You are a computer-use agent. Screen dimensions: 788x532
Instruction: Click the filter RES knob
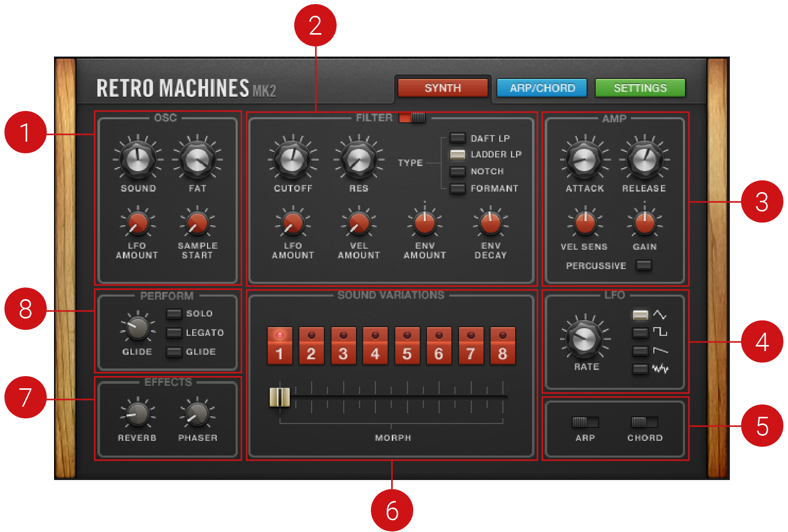point(359,159)
